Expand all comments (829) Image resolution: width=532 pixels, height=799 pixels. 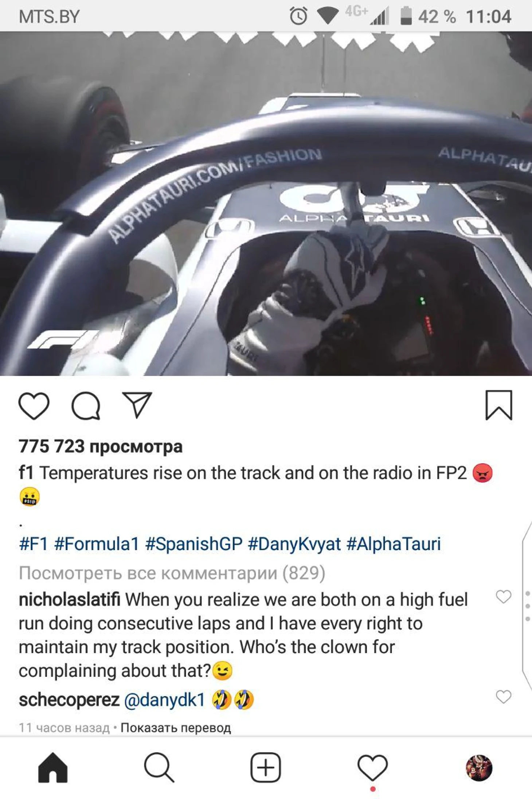coord(172,573)
